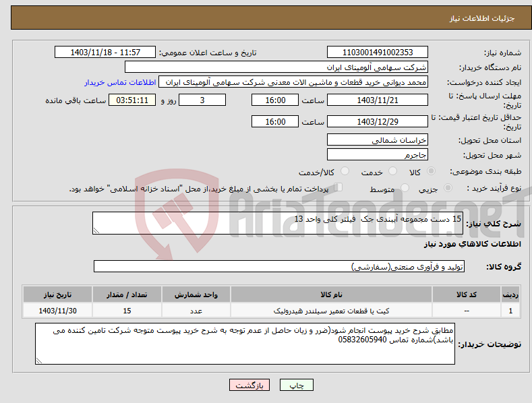This screenshot has width=532, height=403.
Task: Select the جزیی purchase type radio
Action: (448, 187)
